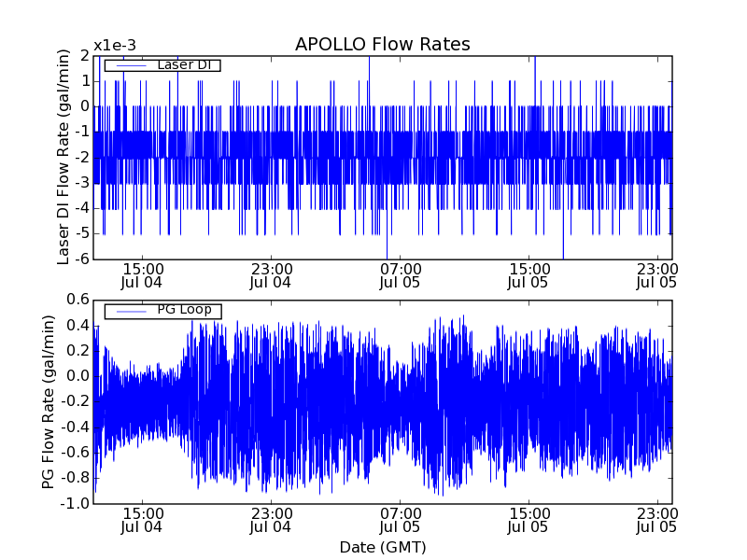
Task: Click the '-5' tick on Laser DI y-axis
Action: pyautogui.click(x=82, y=234)
